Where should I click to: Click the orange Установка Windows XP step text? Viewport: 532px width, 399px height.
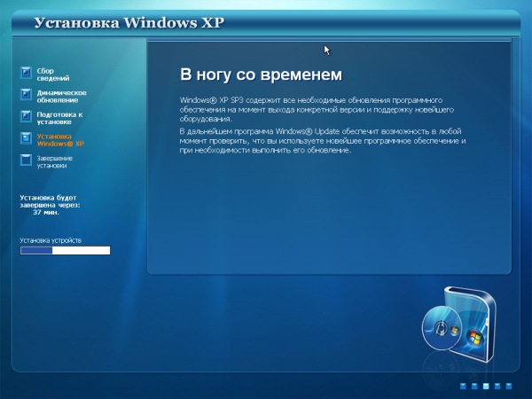tap(60, 139)
